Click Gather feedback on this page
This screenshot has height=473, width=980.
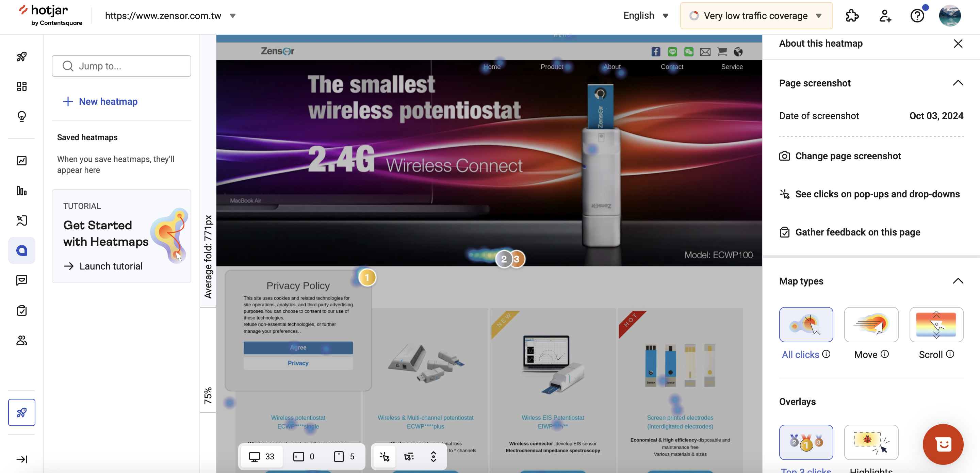[x=850, y=232]
